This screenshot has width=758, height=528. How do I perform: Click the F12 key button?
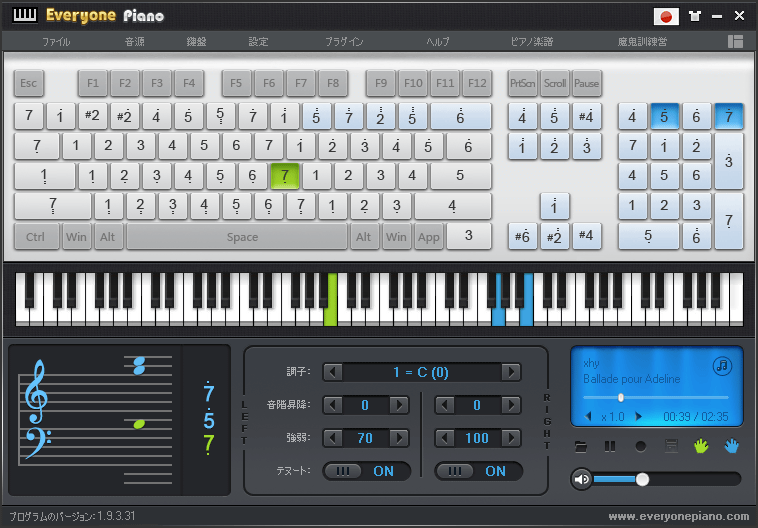pos(477,83)
